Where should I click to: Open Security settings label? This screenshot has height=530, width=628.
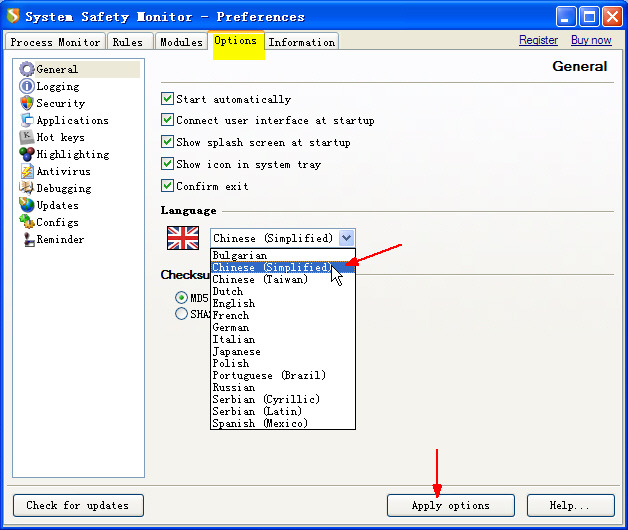pos(61,103)
